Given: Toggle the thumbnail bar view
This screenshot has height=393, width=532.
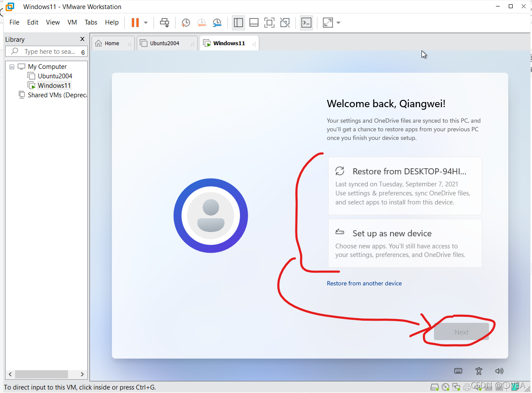Looking at the screenshot, I should [x=254, y=22].
